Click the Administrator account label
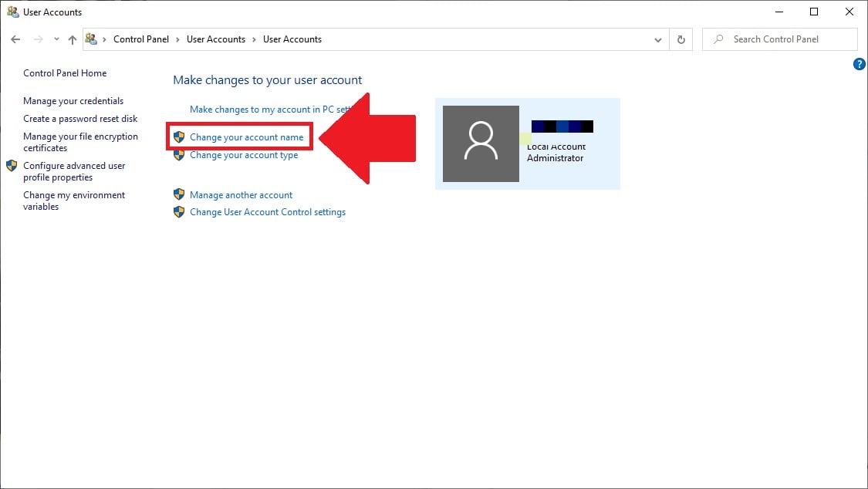The width and height of the screenshot is (868, 489). 556,158
